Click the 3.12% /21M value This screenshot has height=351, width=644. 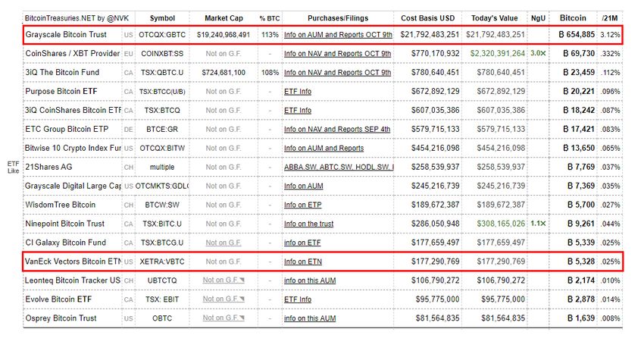tap(610, 35)
